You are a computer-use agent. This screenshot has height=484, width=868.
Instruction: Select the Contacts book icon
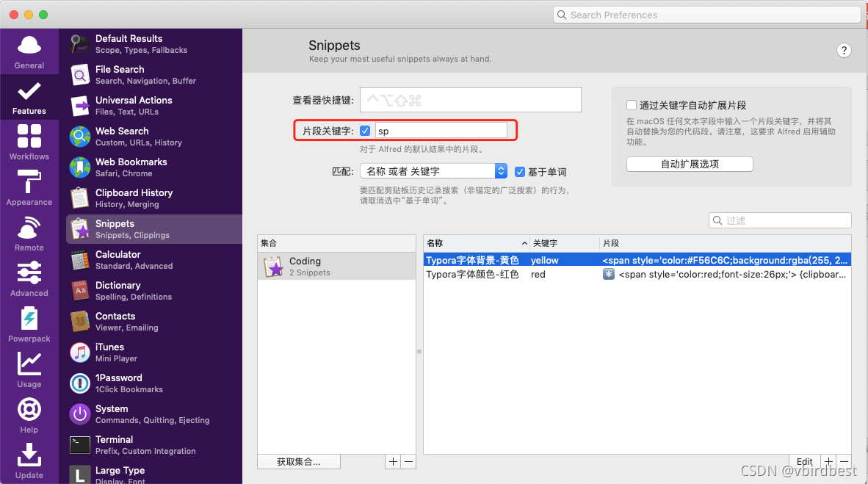(x=80, y=321)
